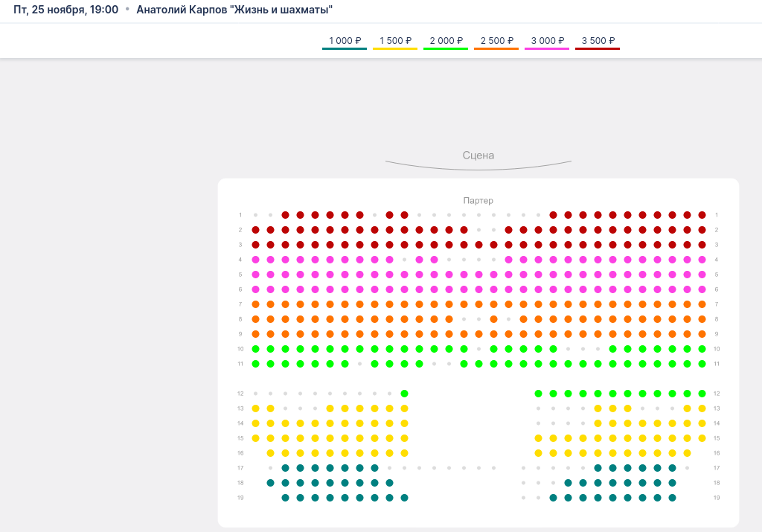Choose the leftmost red seat in row 2

[255, 230]
